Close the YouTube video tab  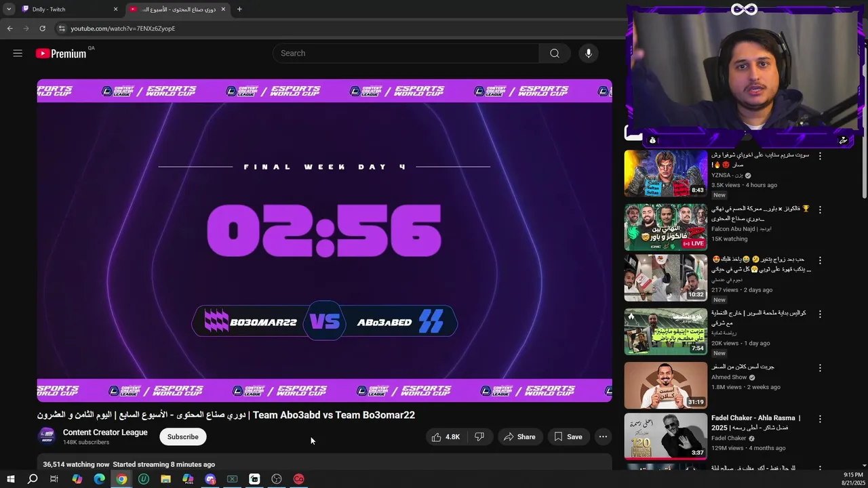click(x=223, y=9)
